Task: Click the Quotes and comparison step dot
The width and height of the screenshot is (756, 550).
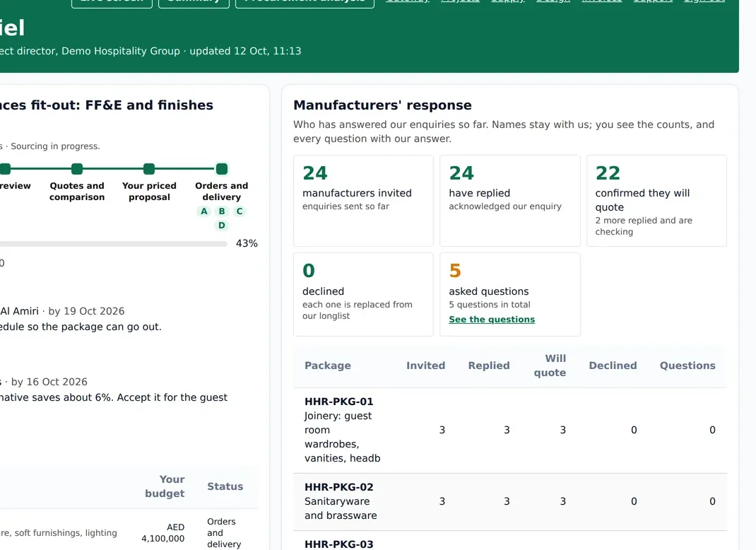Action: pos(77,169)
